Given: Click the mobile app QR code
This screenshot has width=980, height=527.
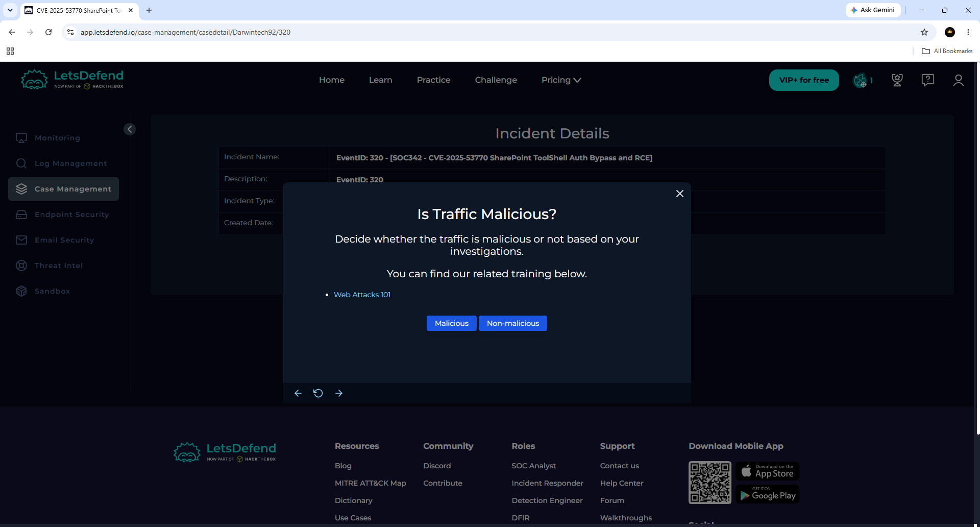Looking at the screenshot, I should (710, 483).
